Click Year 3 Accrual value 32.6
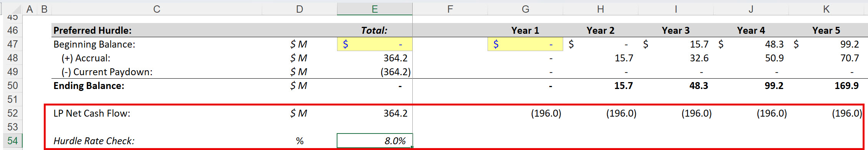Viewport: 868px width, 150px height. (699, 58)
